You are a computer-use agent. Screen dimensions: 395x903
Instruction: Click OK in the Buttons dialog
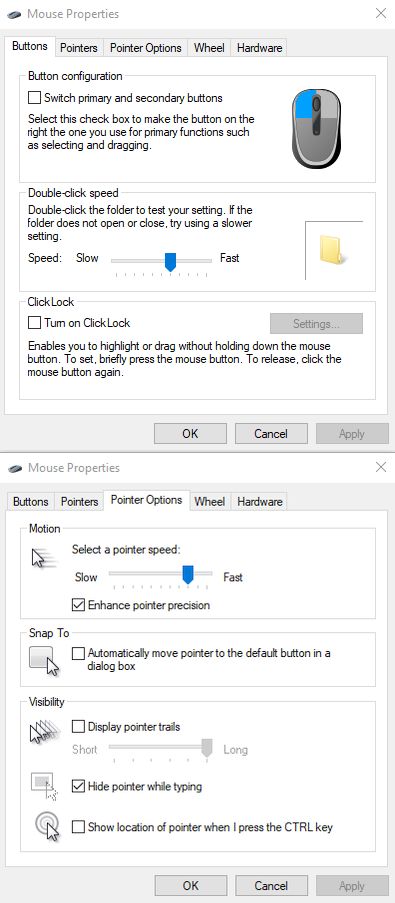click(x=190, y=434)
